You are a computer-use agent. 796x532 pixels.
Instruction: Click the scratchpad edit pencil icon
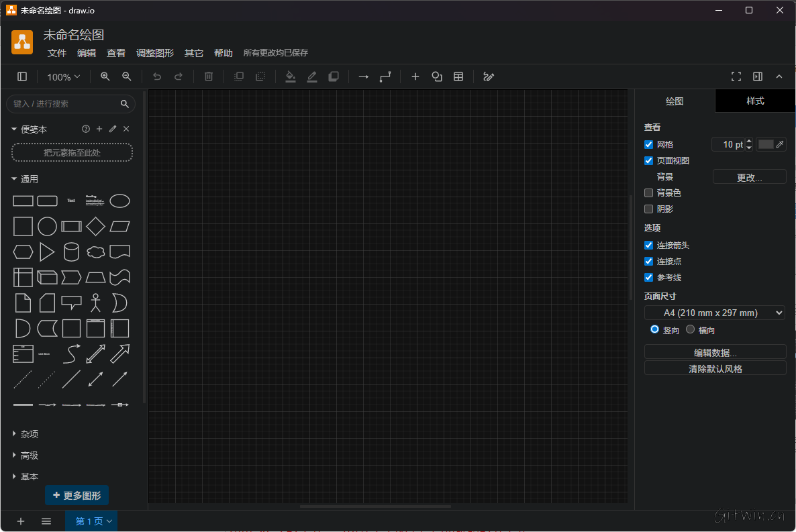click(x=113, y=129)
